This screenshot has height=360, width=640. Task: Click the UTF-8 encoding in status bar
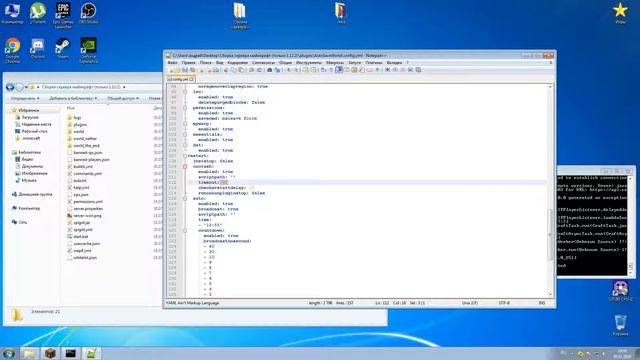504,303
